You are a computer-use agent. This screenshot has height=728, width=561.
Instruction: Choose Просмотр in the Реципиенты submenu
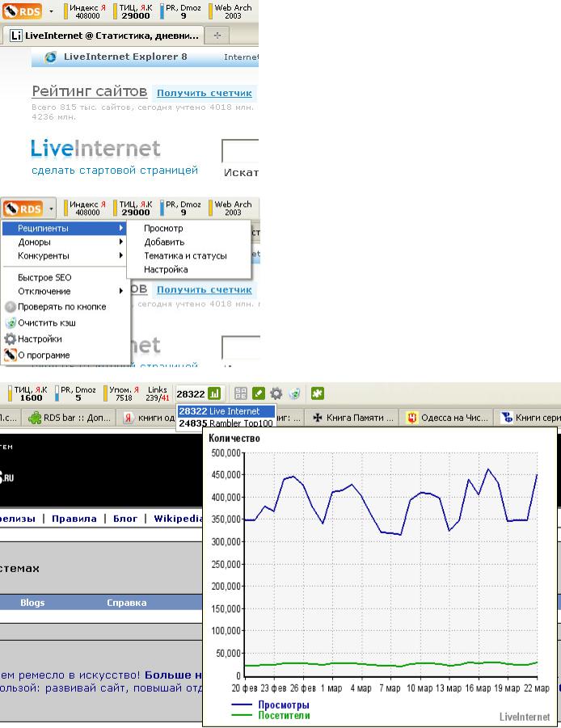163,229
